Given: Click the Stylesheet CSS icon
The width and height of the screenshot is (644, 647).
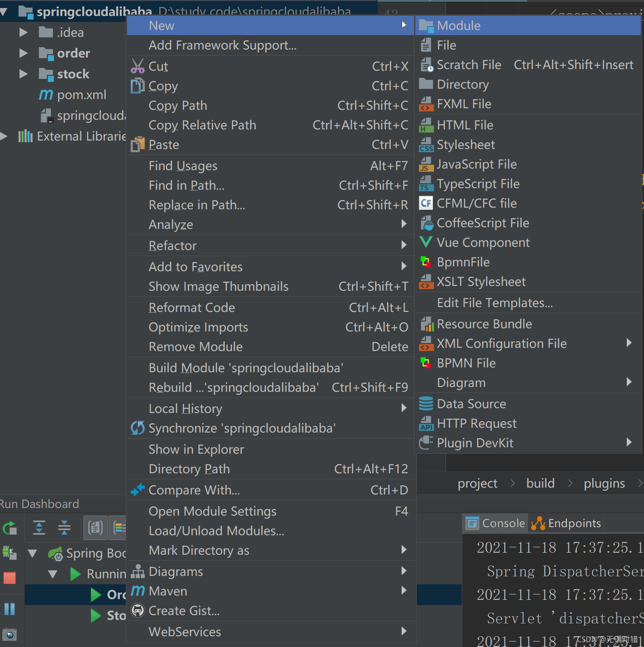Looking at the screenshot, I should click(426, 145).
